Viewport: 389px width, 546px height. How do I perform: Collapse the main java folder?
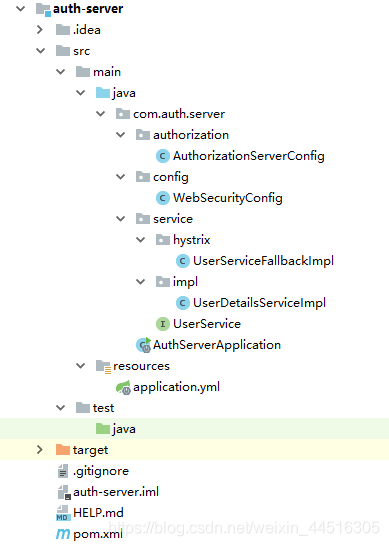(80, 93)
